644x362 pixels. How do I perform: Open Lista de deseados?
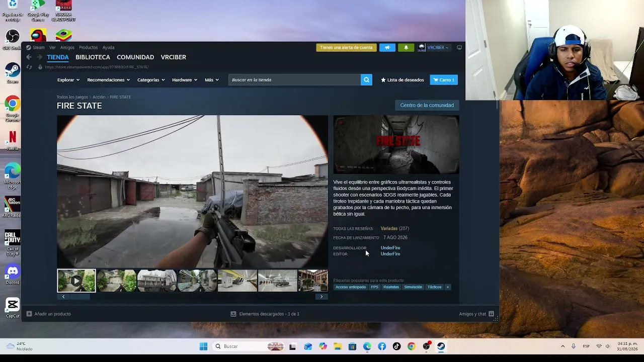402,80
